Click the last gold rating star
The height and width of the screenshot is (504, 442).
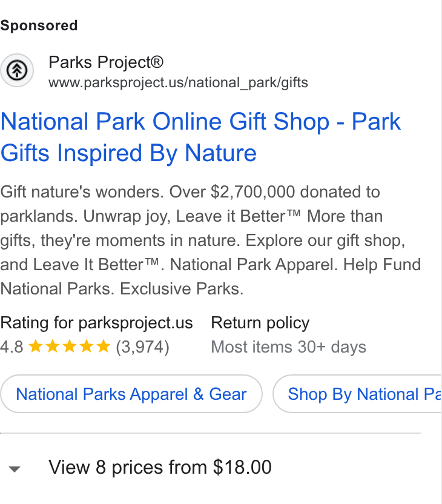[x=103, y=346]
